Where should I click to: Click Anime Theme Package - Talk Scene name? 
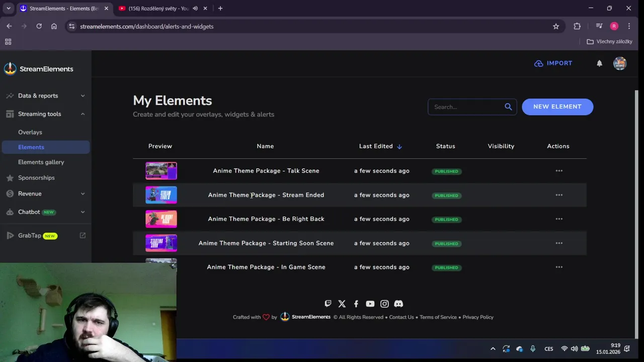coord(266,171)
